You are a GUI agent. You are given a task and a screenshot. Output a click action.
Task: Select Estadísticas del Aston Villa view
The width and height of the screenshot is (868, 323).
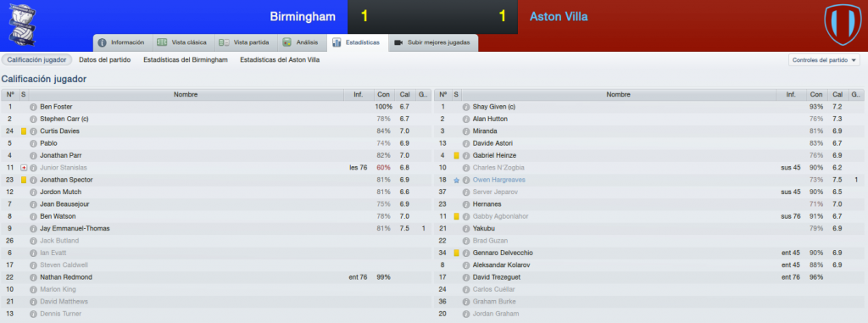click(280, 60)
